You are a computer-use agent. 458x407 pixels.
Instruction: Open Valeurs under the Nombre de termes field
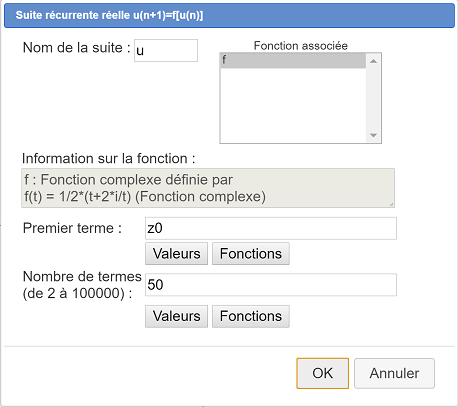pyautogui.click(x=177, y=316)
